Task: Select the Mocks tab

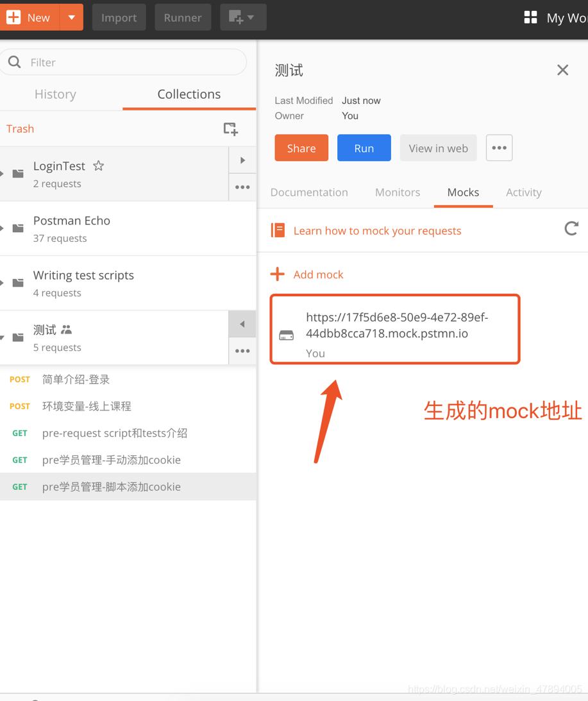Action: [464, 192]
